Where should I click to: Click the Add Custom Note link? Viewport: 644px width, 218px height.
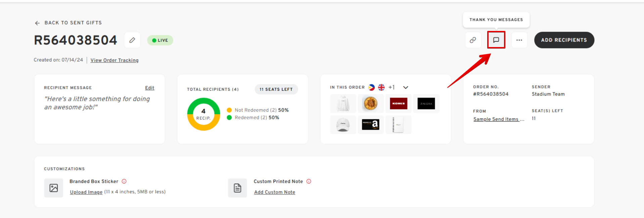click(x=274, y=192)
